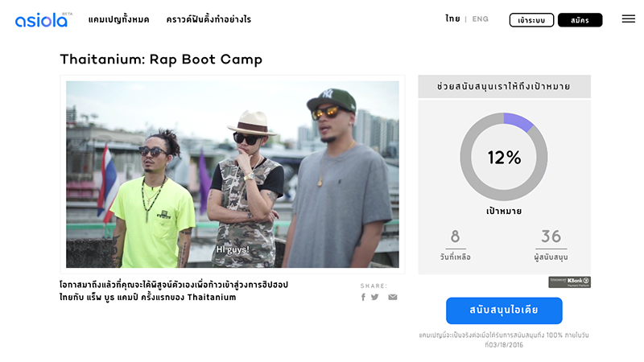This screenshot has width=644, height=362.
Task: Click the ช่วยสนับสนุนเราให้ถึงเป้าหมาย header
Action: [x=504, y=87]
